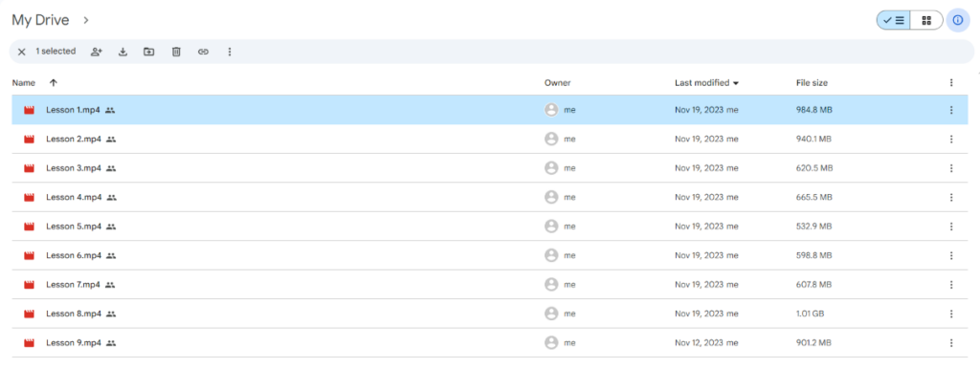980x368 pixels.
Task: Open the Last modified sort dropdown
Action: tap(707, 82)
